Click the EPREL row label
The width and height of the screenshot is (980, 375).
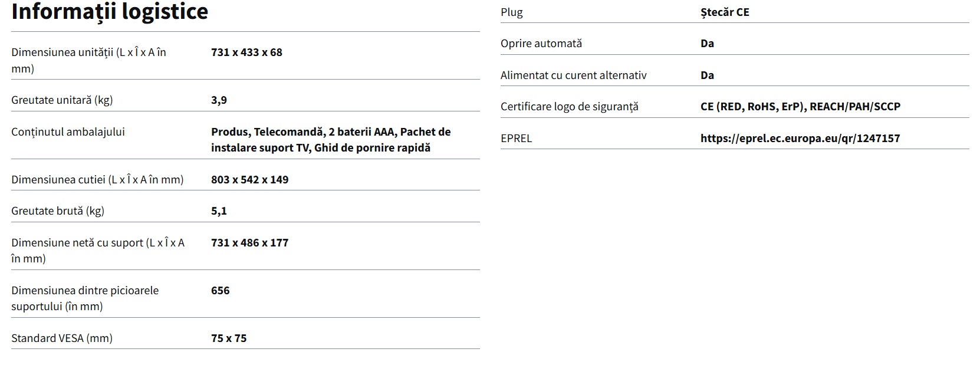click(516, 139)
